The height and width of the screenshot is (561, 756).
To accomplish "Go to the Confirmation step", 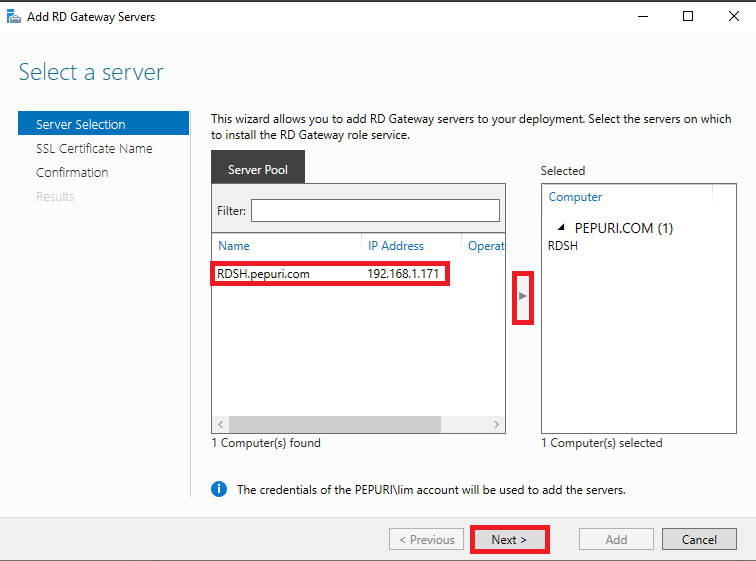I will tap(72, 173).
